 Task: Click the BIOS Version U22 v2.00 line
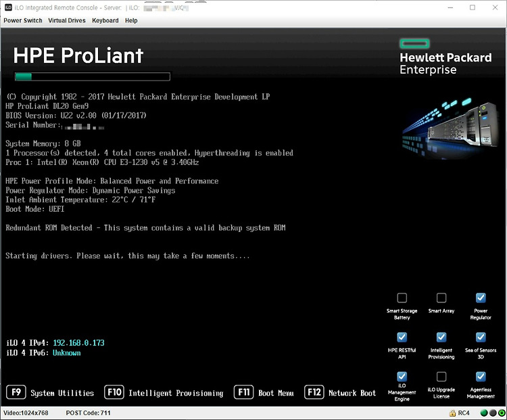76,116
